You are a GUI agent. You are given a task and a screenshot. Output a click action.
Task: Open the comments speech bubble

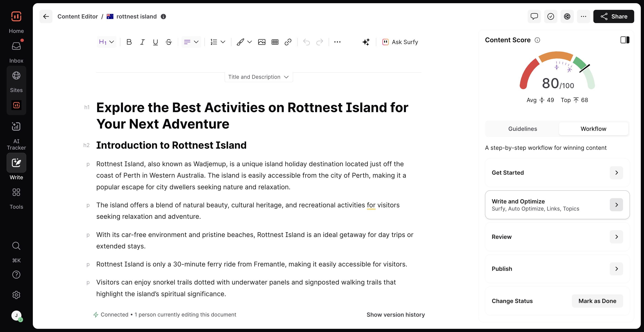[534, 16]
